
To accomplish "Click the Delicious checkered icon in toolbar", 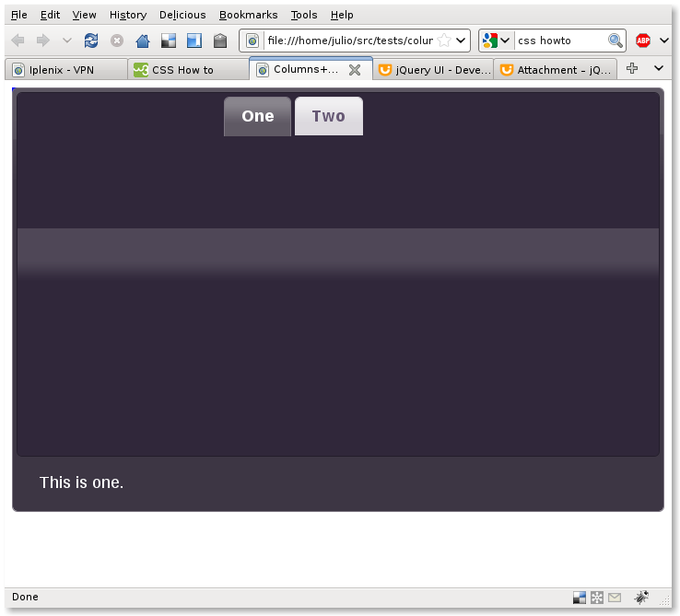I will (x=169, y=41).
